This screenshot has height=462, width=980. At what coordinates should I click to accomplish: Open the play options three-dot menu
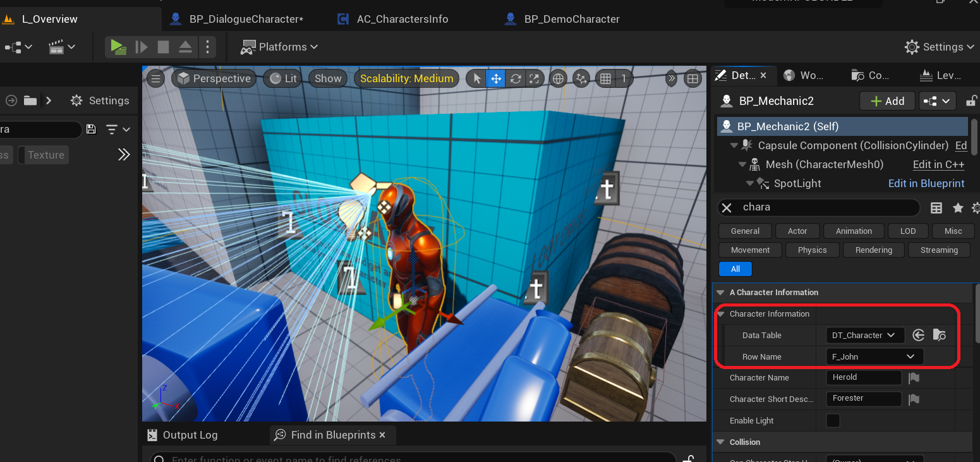(207, 47)
